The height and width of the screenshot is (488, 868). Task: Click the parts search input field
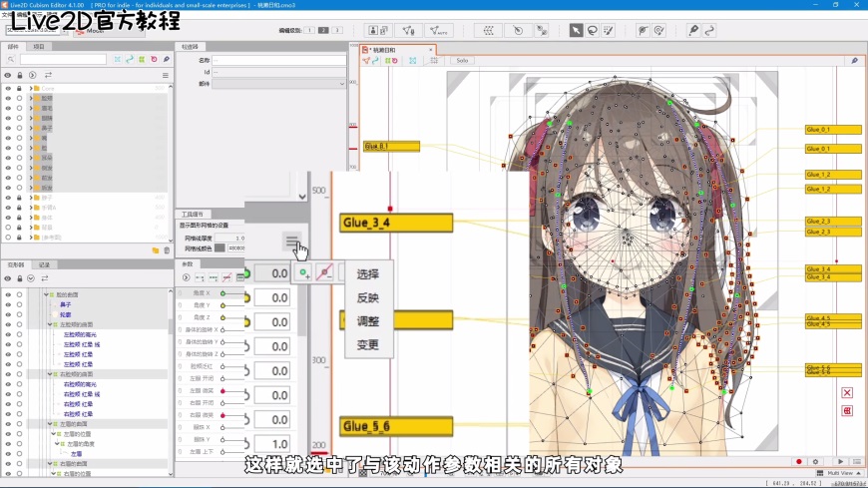click(x=63, y=59)
